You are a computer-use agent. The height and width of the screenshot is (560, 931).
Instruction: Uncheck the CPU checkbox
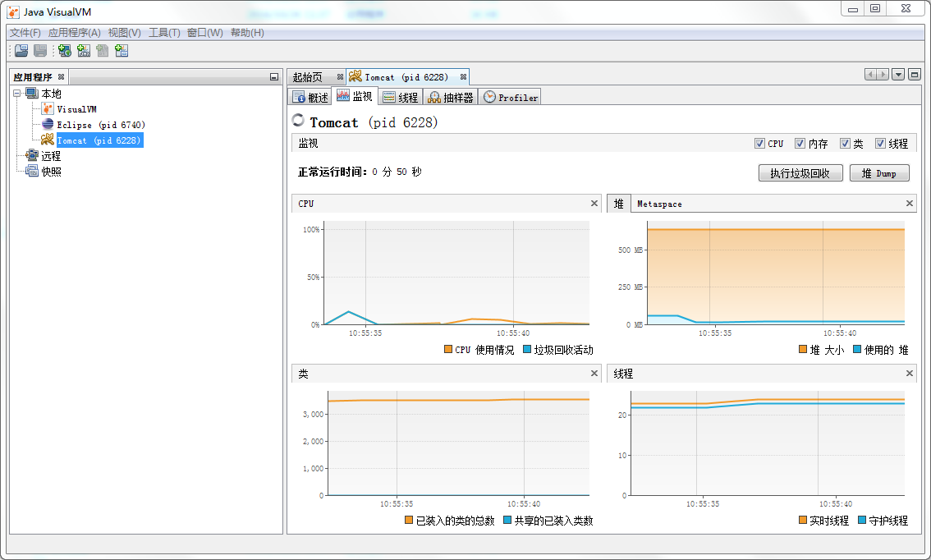tap(759, 143)
